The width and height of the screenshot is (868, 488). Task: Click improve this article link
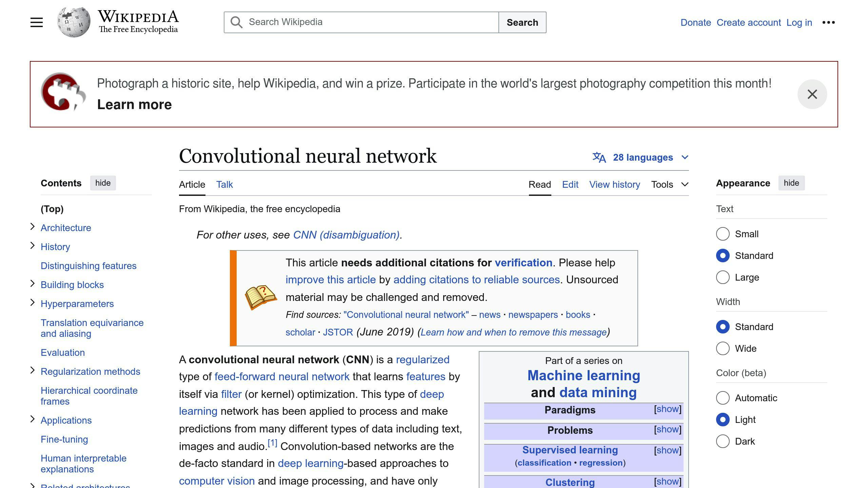pos(331,280)
